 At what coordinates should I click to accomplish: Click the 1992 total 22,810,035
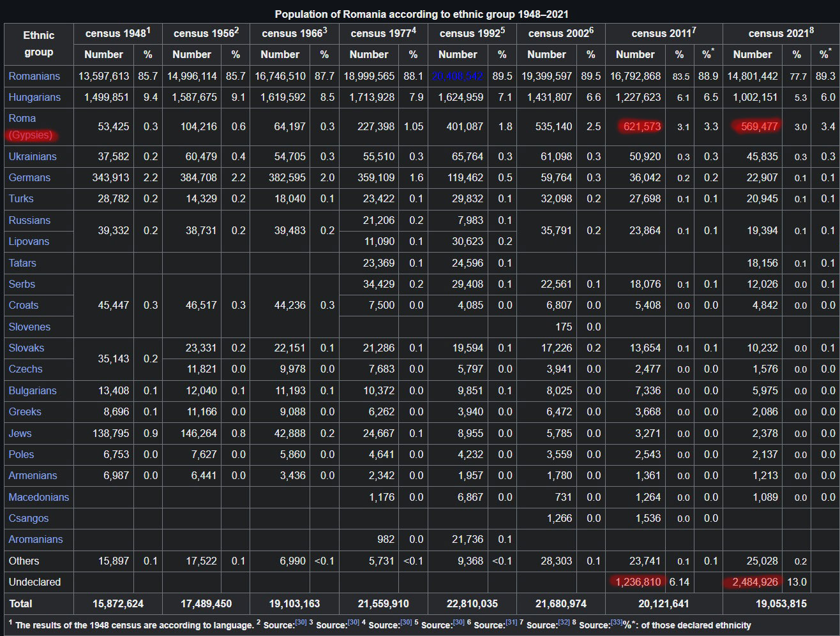pos(472,603)
